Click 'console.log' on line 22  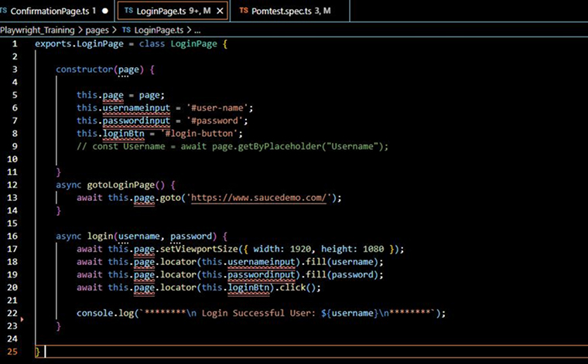[105, 313]
